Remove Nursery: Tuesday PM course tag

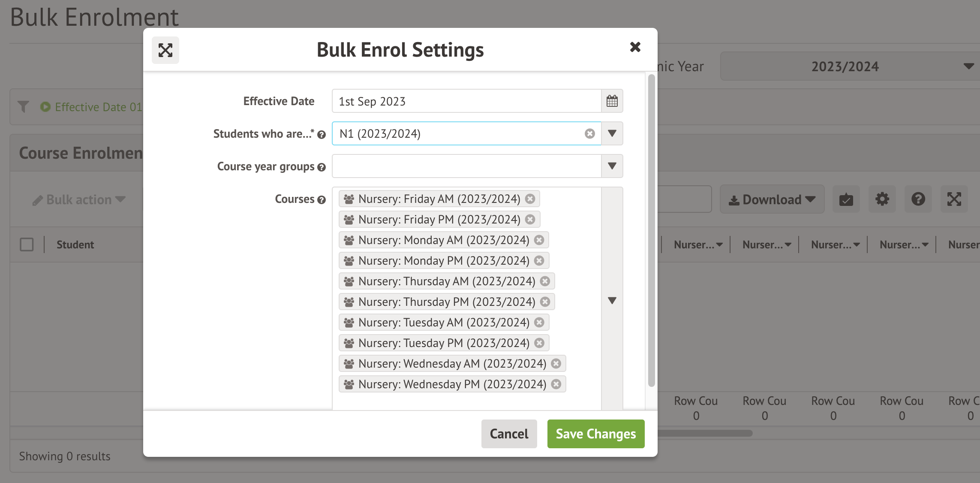pos(539,343)
